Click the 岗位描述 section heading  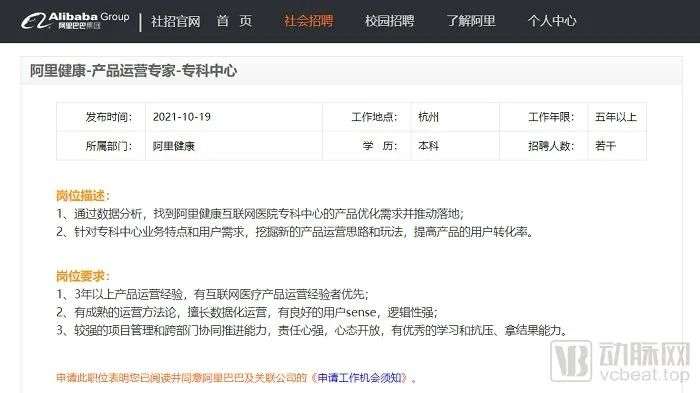pyautogui.click(x=83, y=195)
